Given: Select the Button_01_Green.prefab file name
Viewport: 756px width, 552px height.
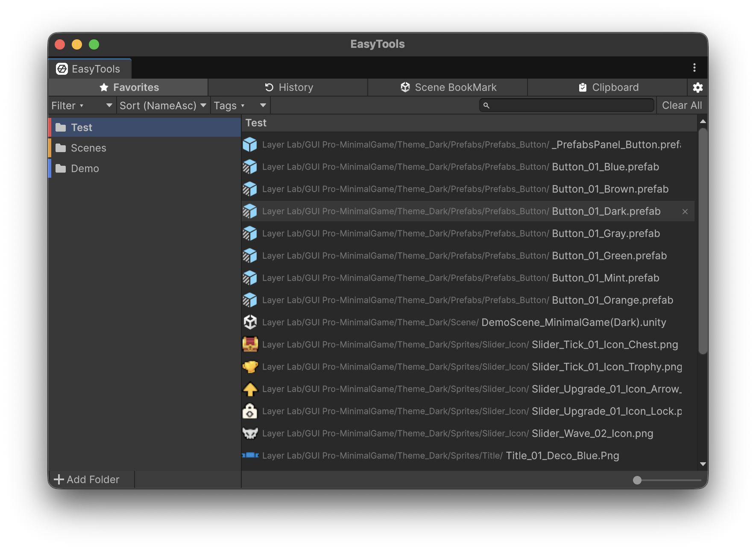Looking at the screenshot, I should [x=609, y=255].
